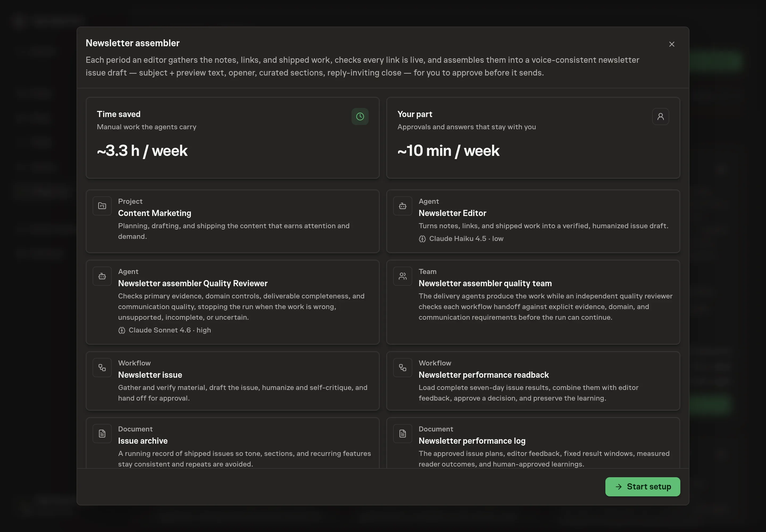Click 'Approvals and answers that stay with you'
The width and height of the screenshot is (766, 532).
tap(467, 127)
